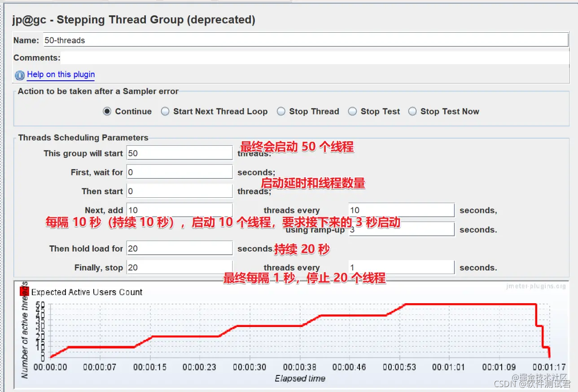Click the Stepping Thread Group title heading

pos(134,20)
